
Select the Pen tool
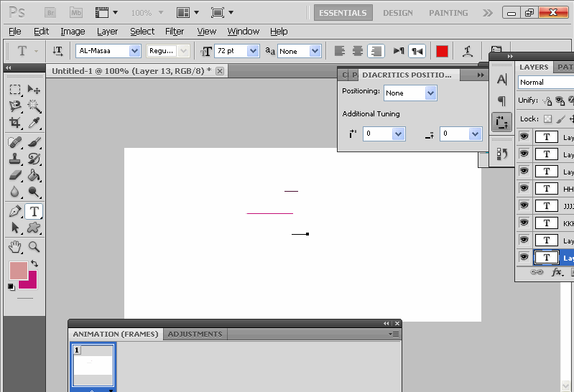[x=15, y=211]
